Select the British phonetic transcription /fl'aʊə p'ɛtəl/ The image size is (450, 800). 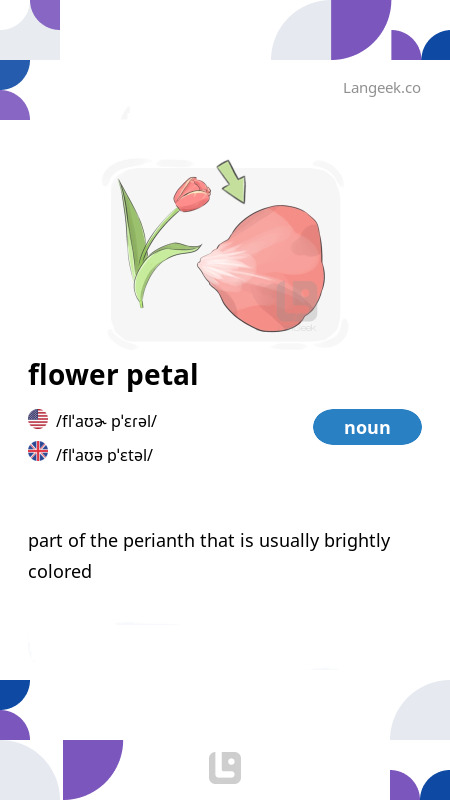pos(104,454)
